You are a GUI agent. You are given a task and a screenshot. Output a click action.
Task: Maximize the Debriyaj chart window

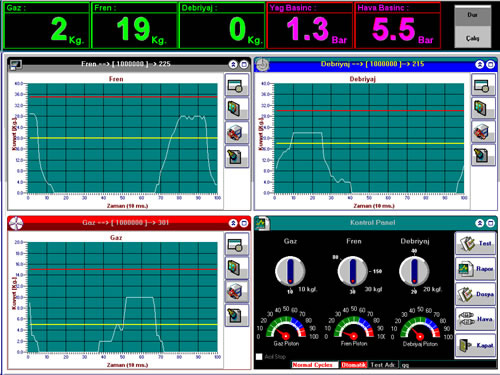(490, 64)
